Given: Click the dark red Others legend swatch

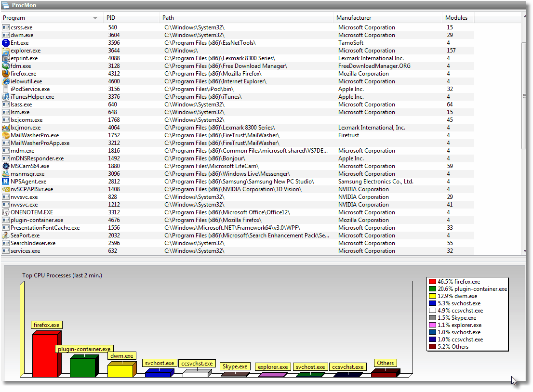Looking at the screenshot, I should (432, 347).
